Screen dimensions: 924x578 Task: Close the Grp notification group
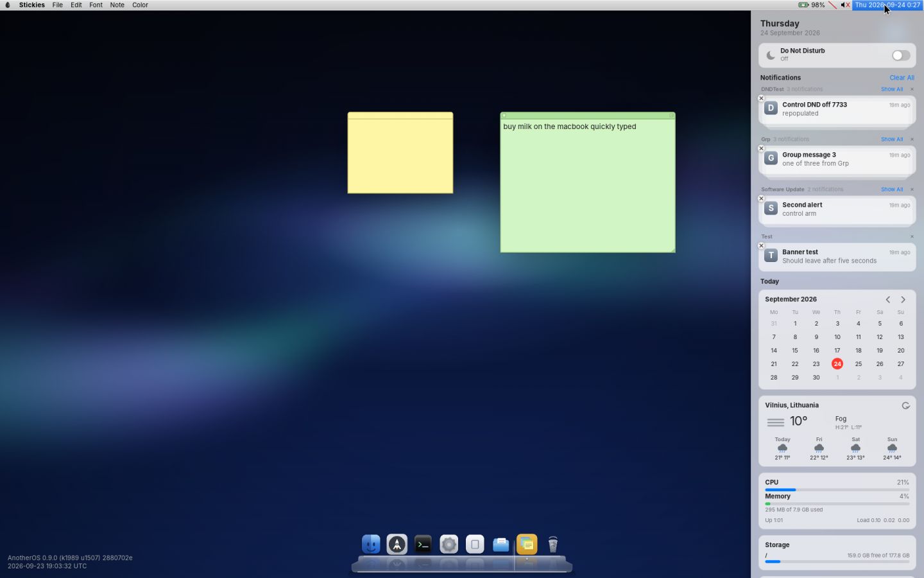[912, 139]
